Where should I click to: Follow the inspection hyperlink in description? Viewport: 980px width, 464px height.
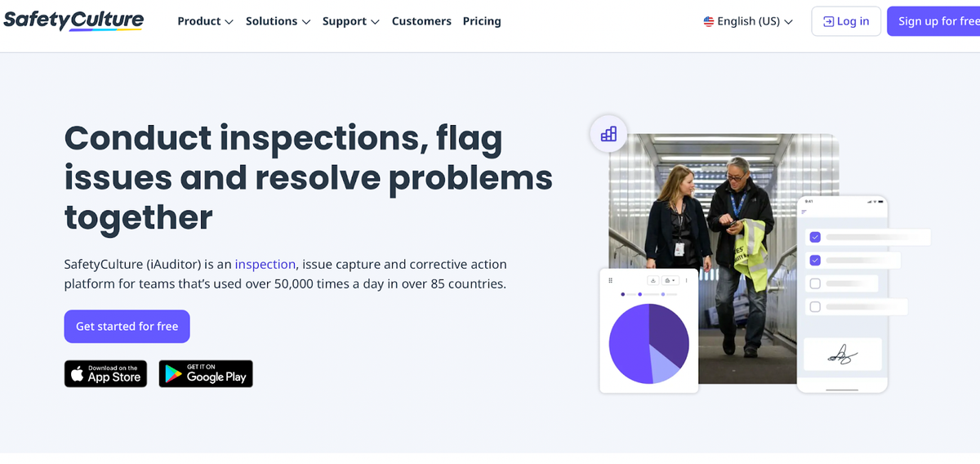tap(265, 264)
